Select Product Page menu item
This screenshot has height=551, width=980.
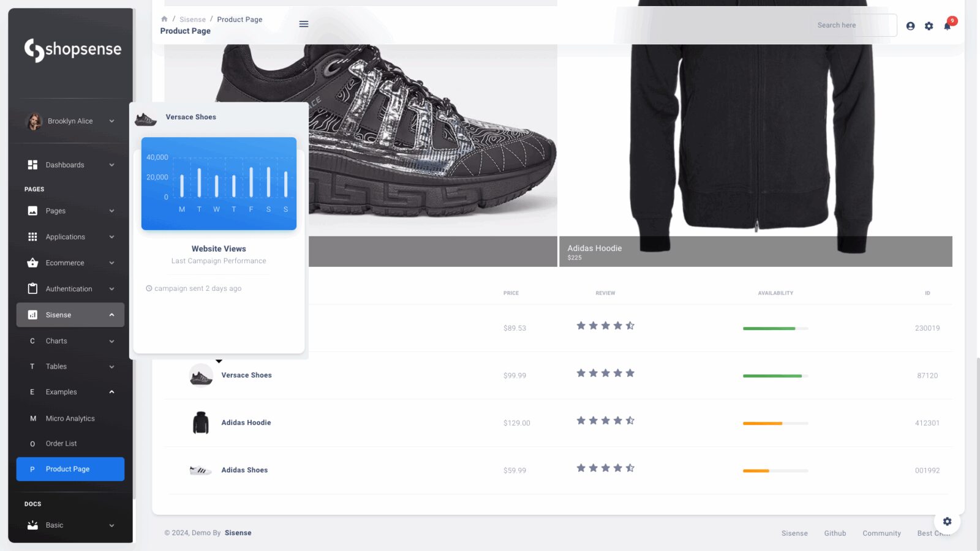(70, 469)
